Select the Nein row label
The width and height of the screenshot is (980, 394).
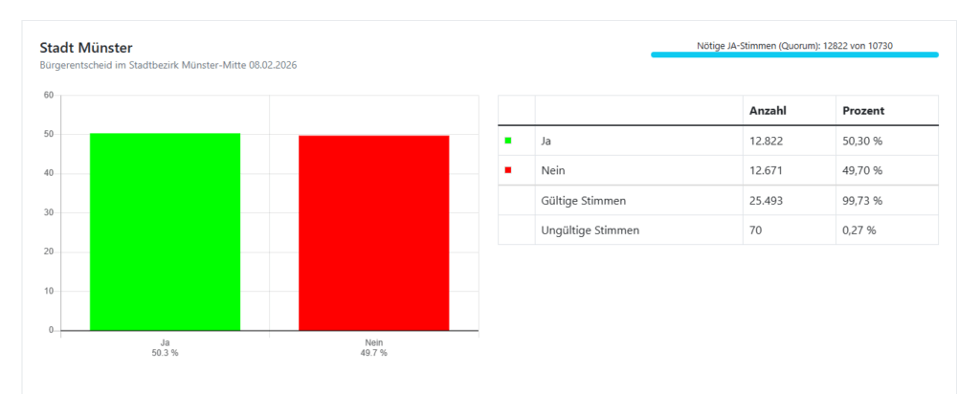(x=552, y=170)
